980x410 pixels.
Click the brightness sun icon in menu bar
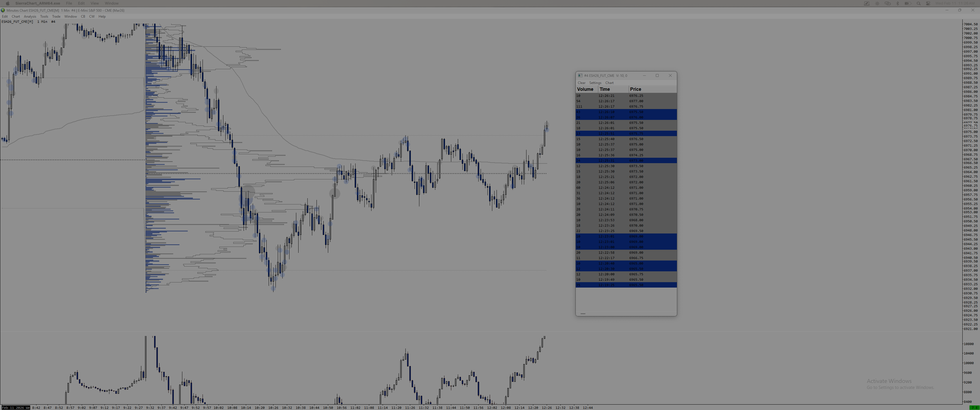click(877, 3)
